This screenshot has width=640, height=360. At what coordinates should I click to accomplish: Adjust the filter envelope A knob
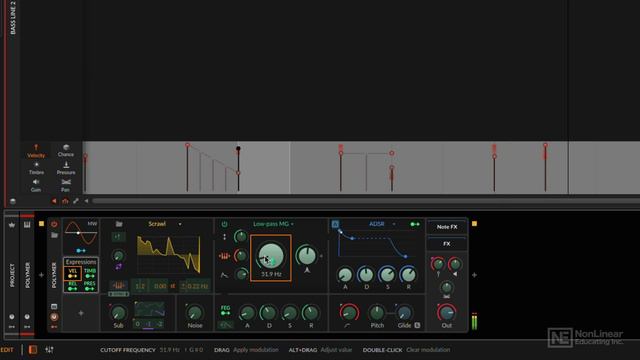click(x=247, y=313)
